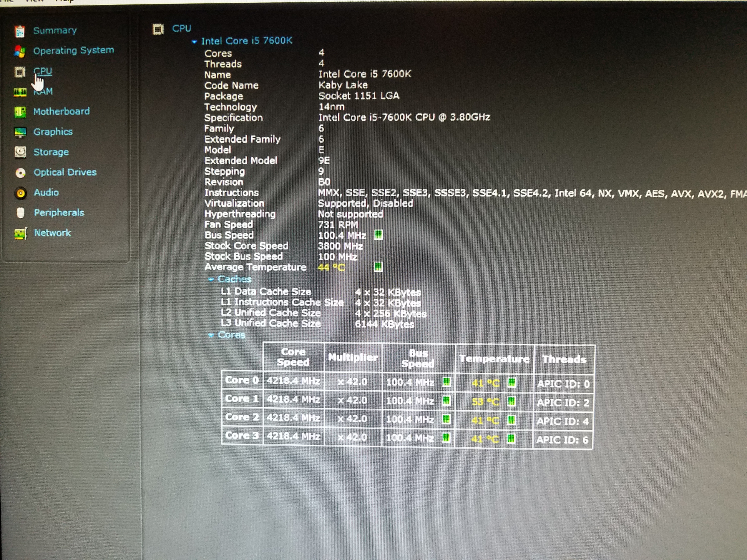Click the Socket 1151 LGA value
This screenshot has height=560, width=747.
pos(359,96)
